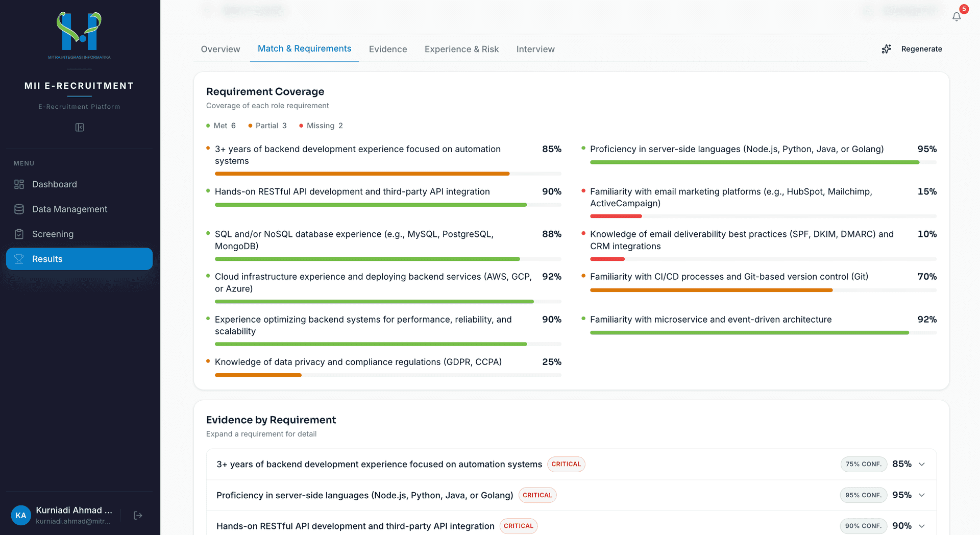Open the Experience & Risk tab
This screenshot has height=535, width=980.
click(x=461, y=49)
